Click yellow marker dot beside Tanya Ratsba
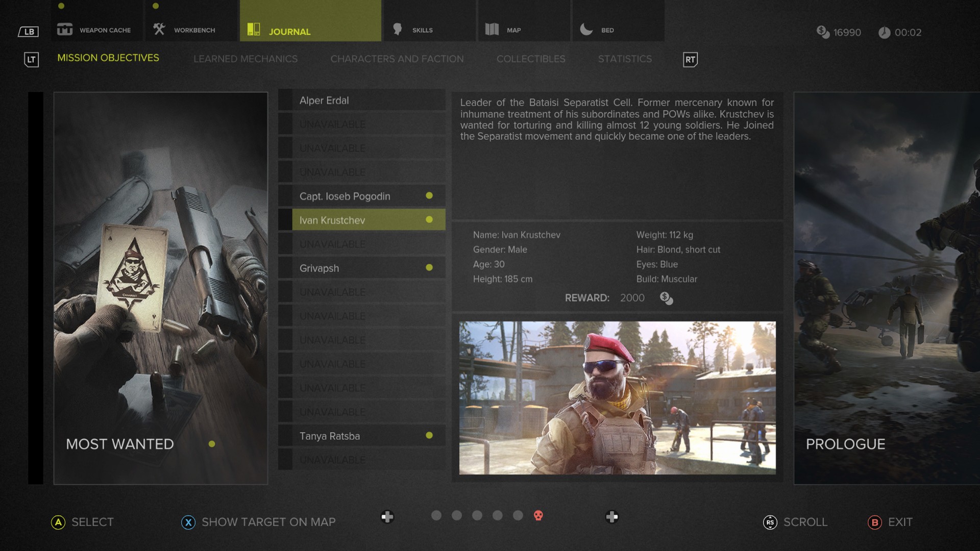Screen dimensions: 980x551 (x=429, y=435)
